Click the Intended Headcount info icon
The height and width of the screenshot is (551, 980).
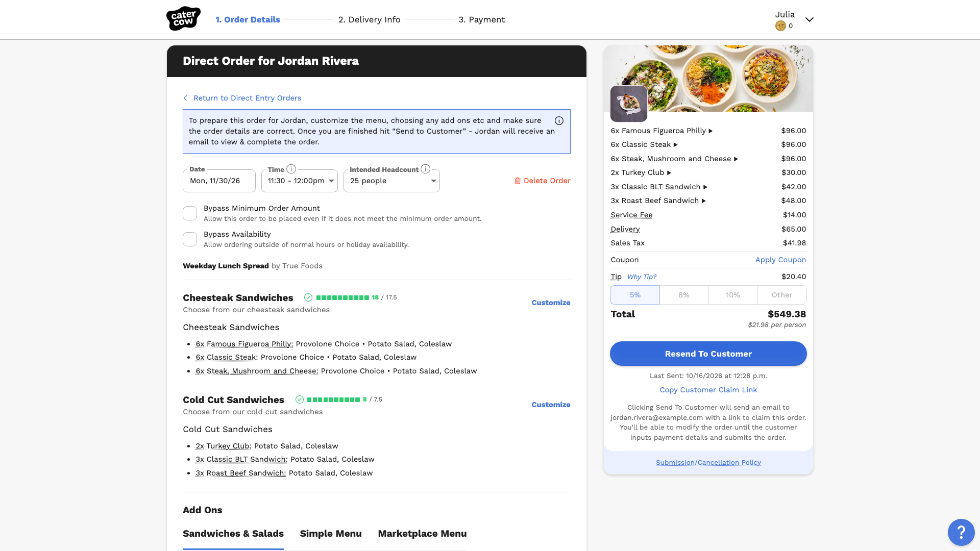426,169
